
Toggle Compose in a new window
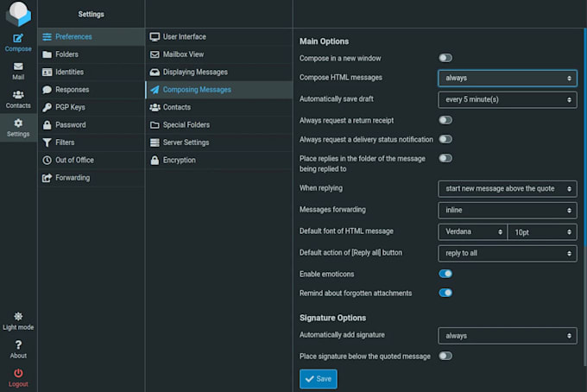click(445, 58)
